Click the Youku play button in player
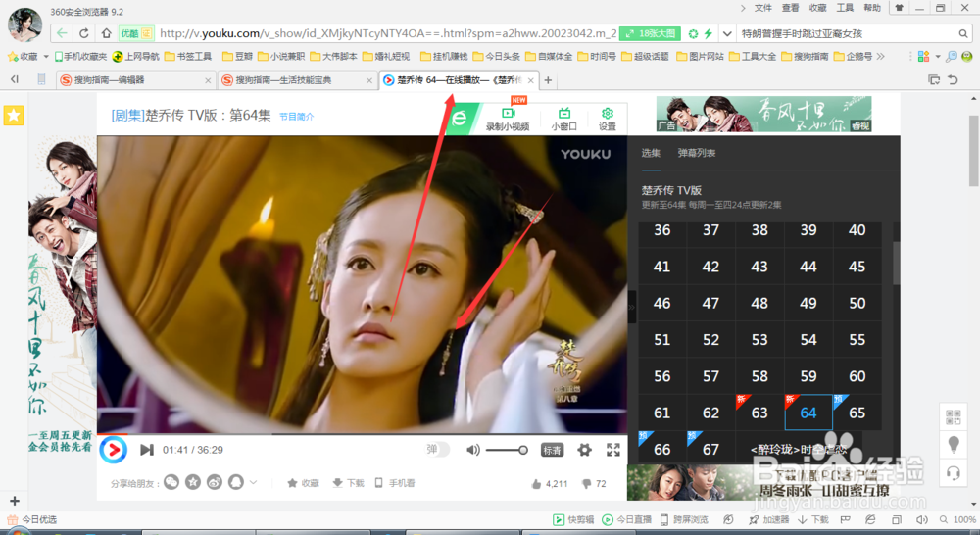Screen dimensions: 980x535 pyautogui.click(x=113, y=450)
